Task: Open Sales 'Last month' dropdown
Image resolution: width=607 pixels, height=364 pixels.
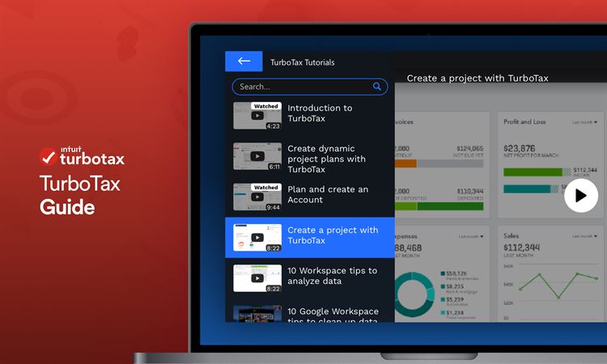Action: pos(584,236)
